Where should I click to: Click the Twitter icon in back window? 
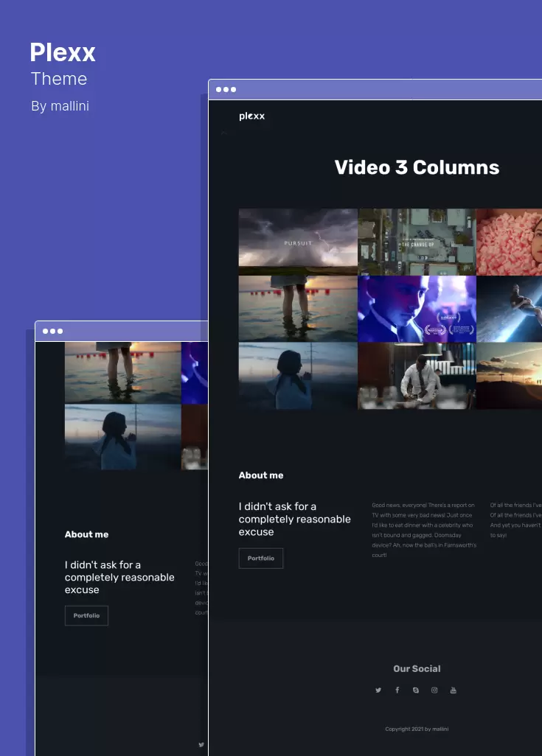tap(201, 745)
